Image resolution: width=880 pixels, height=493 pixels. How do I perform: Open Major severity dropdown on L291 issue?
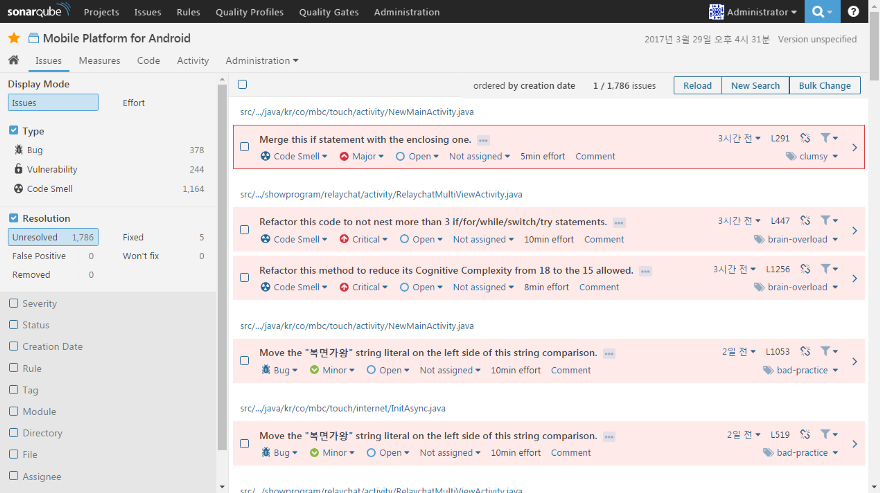pyautogui.click(x=361, y=156)
